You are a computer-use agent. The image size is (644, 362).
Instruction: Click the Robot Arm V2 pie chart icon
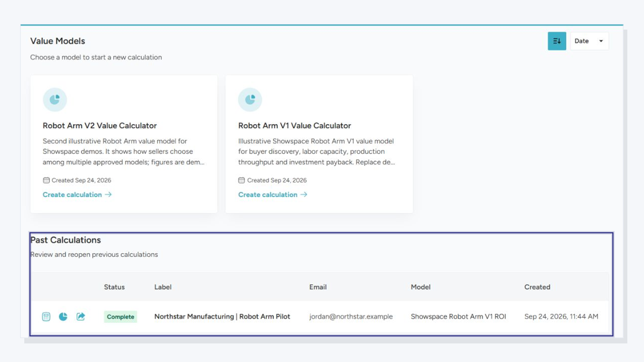[x=55, y=100]
